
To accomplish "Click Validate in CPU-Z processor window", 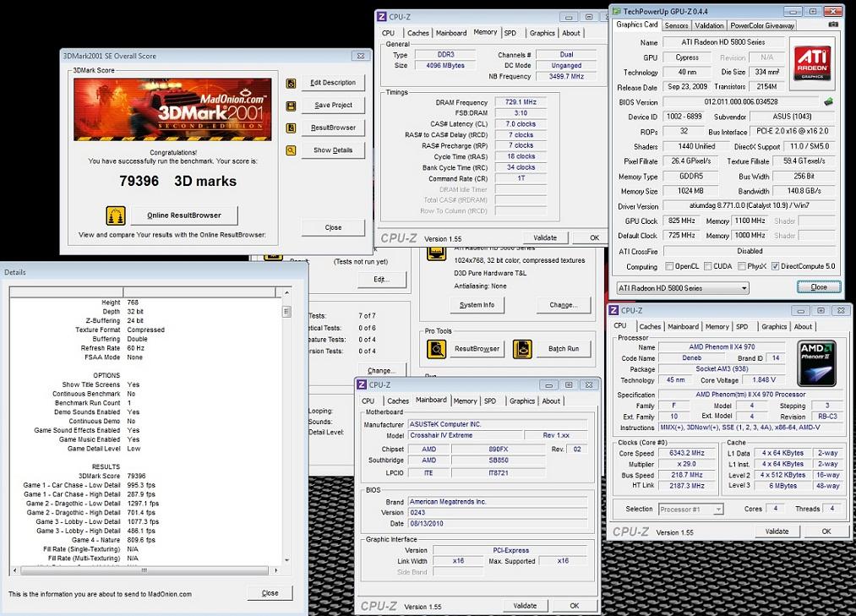I will click(777, 532).
